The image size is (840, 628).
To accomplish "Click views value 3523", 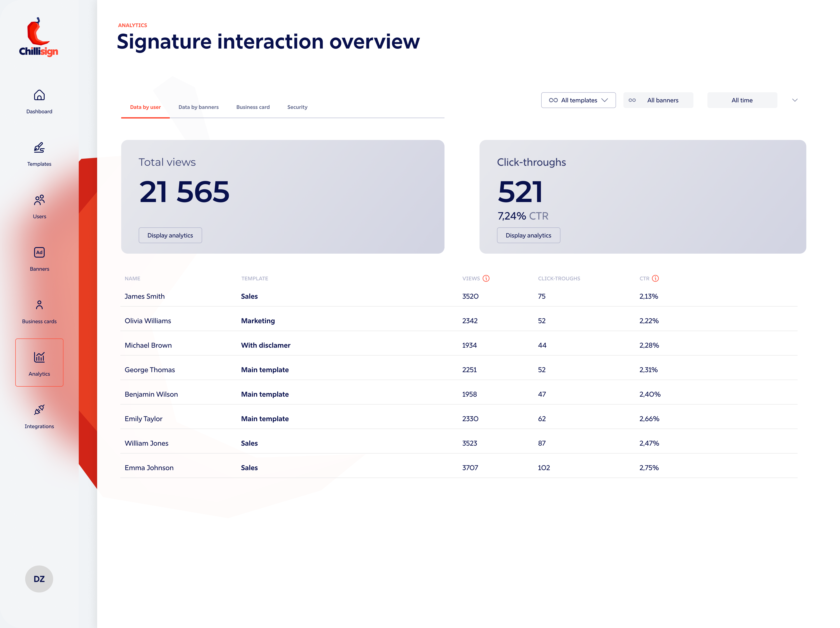I will pos(470,443).
